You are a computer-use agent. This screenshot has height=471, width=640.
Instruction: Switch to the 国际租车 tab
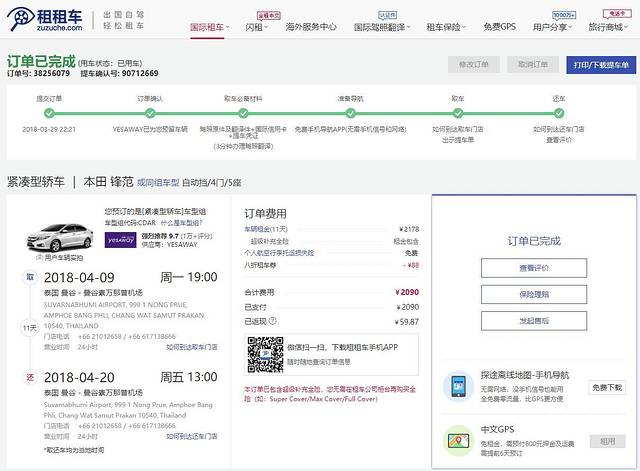pos(209,27)
